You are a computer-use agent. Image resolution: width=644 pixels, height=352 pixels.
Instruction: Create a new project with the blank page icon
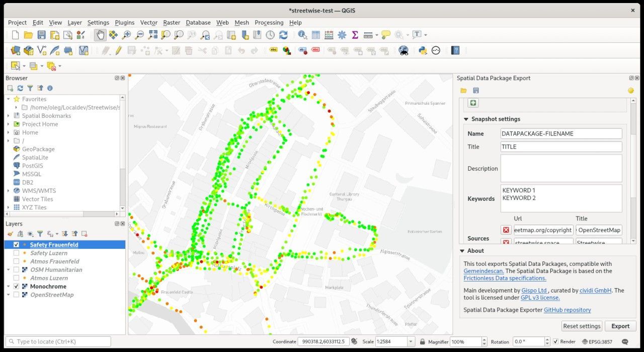[15, 35]
